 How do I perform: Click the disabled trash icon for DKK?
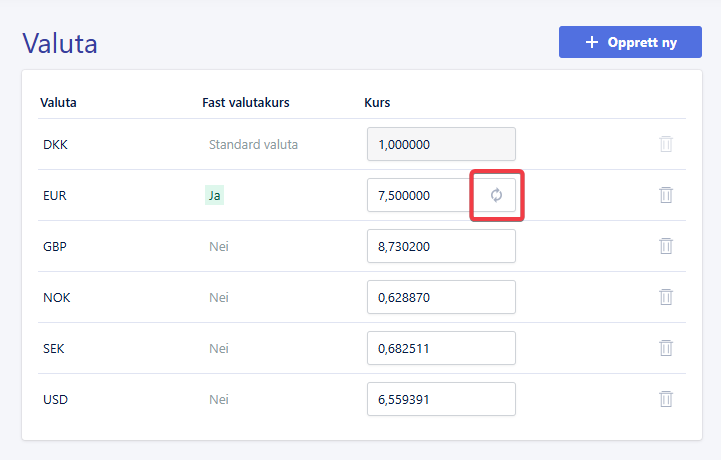(666, 144)
